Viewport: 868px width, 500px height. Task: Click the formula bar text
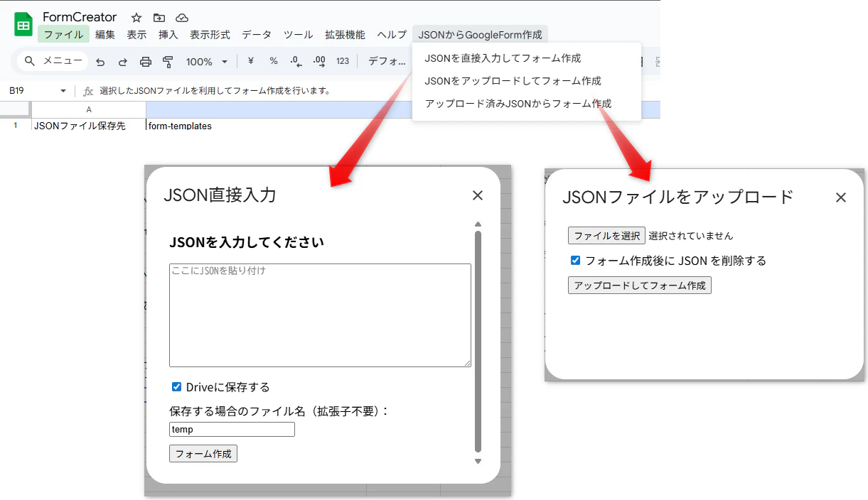[x=215, y=91]
